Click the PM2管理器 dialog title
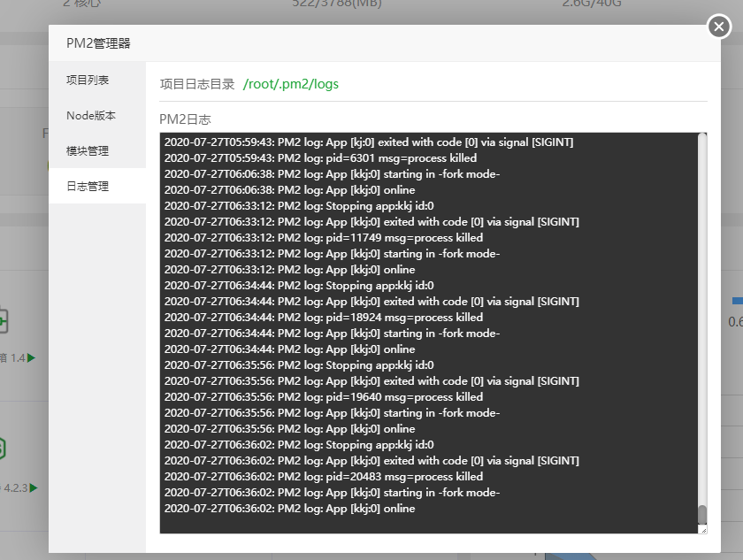743x560 pixels. point(98,43)
